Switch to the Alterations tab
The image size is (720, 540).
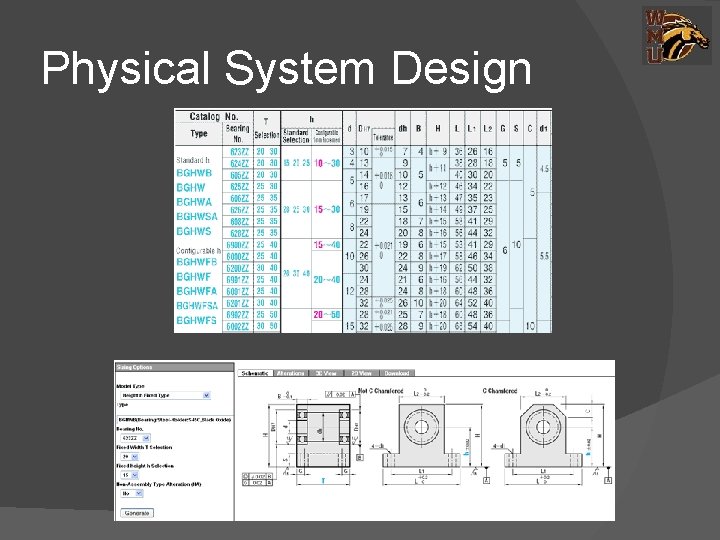[290, 373]
